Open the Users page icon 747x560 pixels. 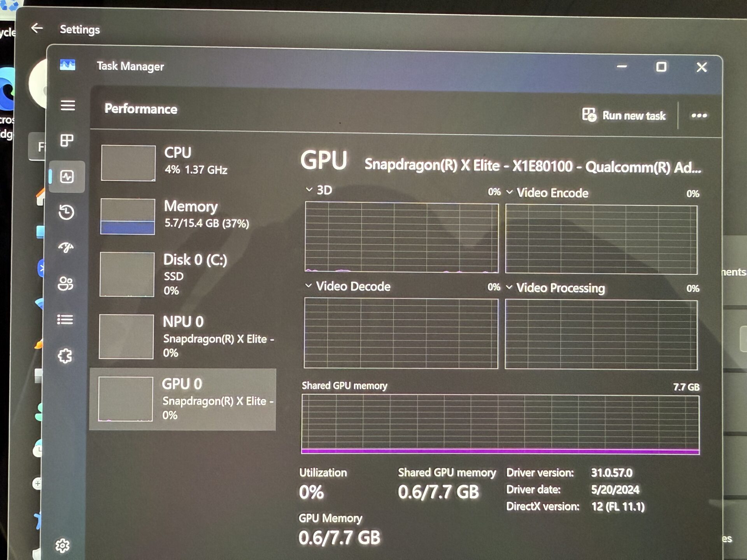click(x=67, y=283)
